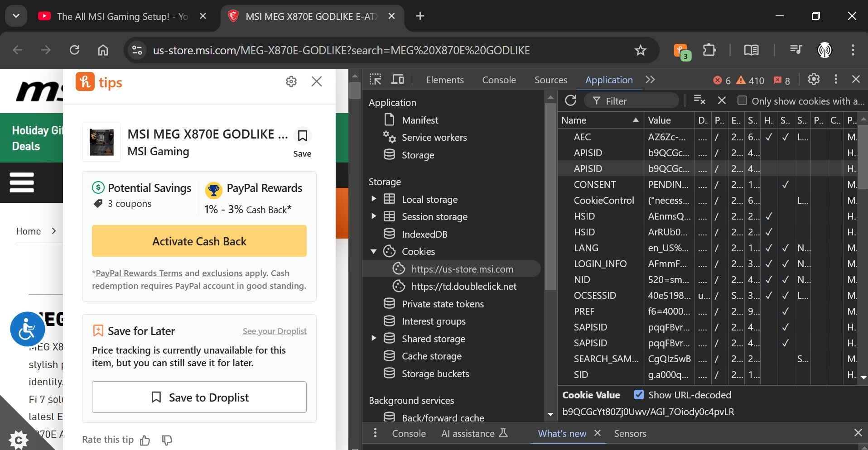Select the OCSESSID cookie row
The width and height of the screenshot is (868, 450).
708,296
